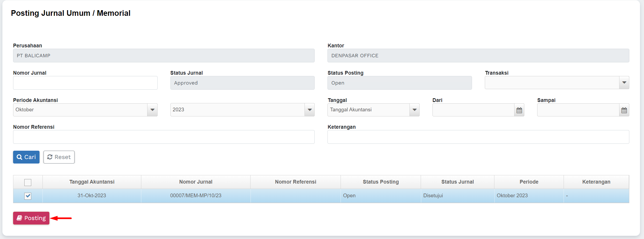Tick the select-all checkbox in table header
This screenshot has height=239, width=644.
click(x=28, y=182)
